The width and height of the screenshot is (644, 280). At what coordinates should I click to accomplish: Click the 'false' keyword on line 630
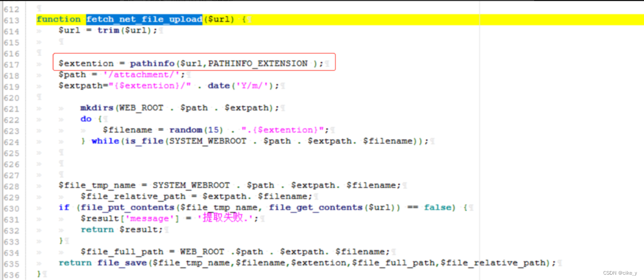[438, 207]
